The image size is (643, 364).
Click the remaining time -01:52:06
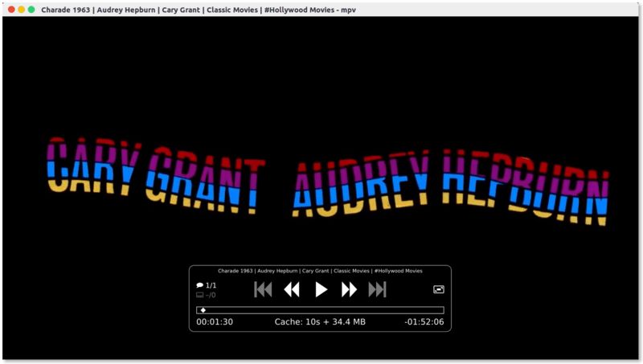click(x=424, y=321)
